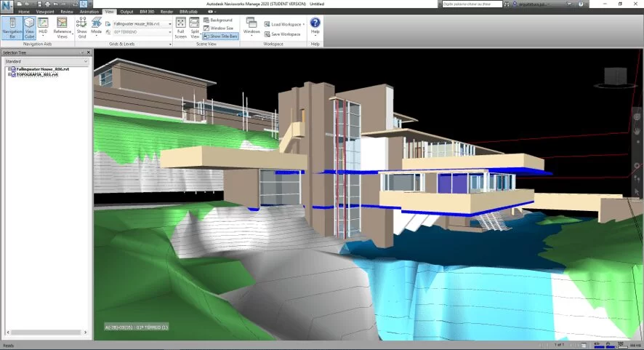
Task: Open the Windows dropdown
Action: click(x=251, y=28)
